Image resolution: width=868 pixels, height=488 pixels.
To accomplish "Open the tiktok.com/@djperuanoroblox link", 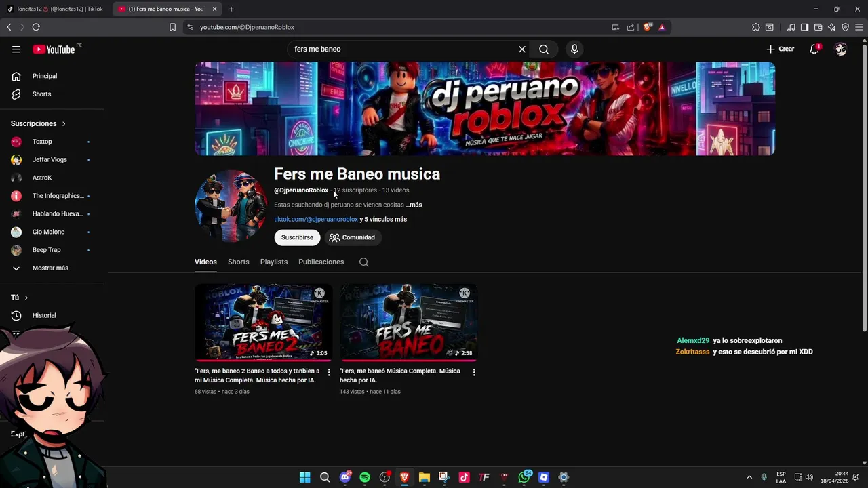I will tap(316, 219).
